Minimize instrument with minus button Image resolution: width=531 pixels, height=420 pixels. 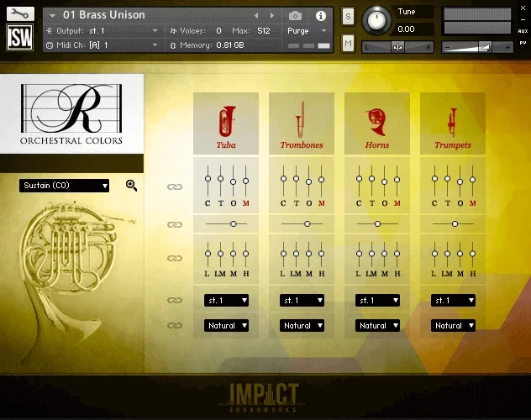[x=523, y=20]
